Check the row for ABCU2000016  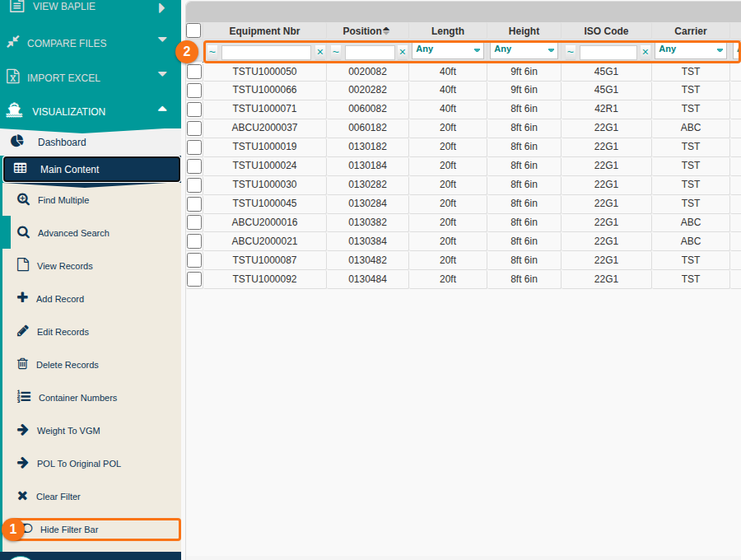coord(194,222)
